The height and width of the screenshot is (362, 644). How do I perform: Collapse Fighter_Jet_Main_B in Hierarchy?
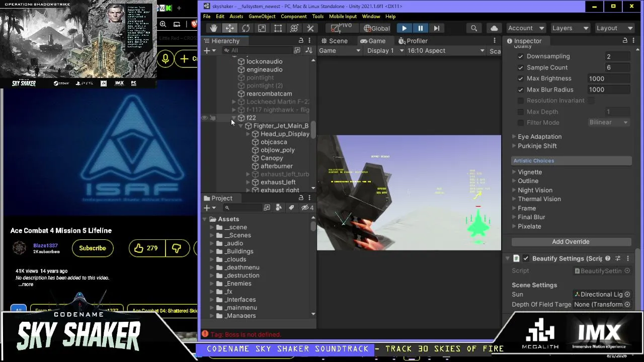(x=241, y=126)
